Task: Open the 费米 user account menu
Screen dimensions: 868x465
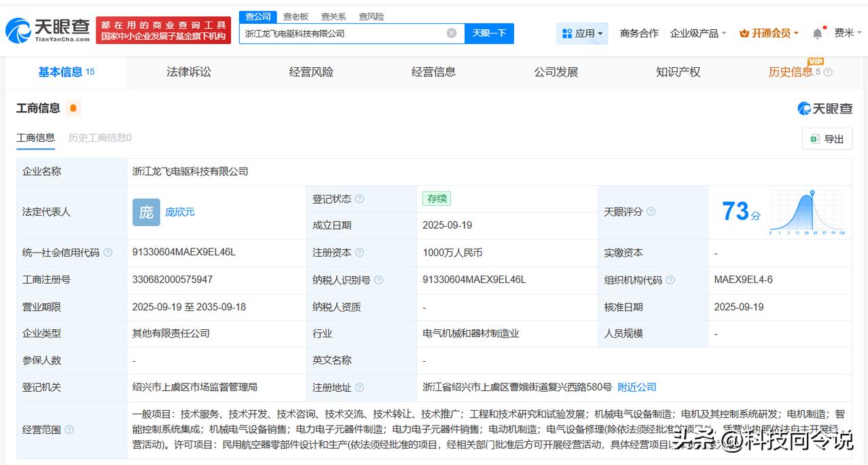Action: 848,33
